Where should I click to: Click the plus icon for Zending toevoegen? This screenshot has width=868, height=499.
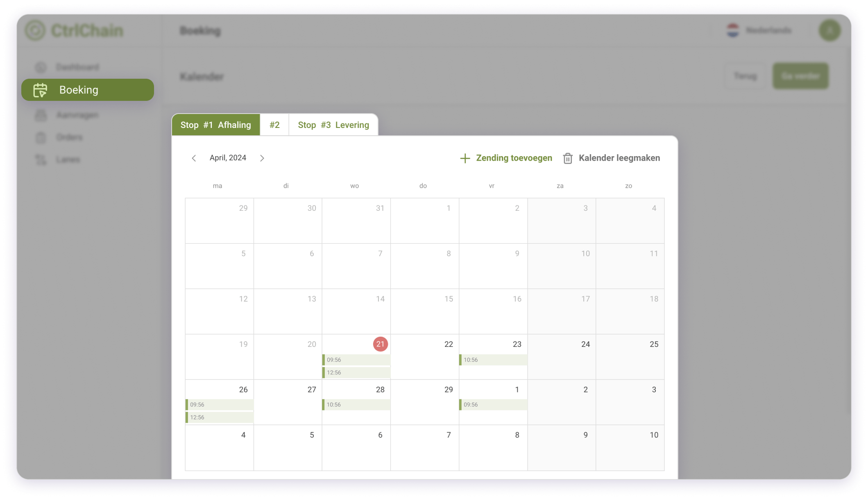coord(465,158)
